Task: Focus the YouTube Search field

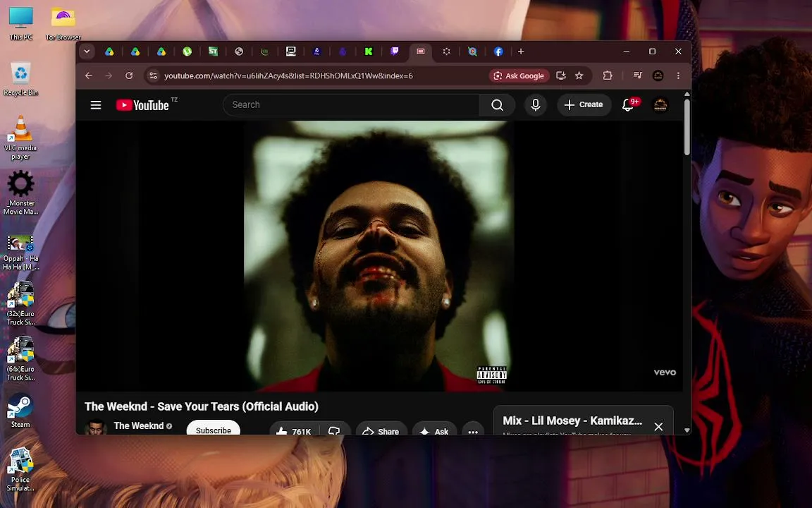Action: click(x=351, y=105)
